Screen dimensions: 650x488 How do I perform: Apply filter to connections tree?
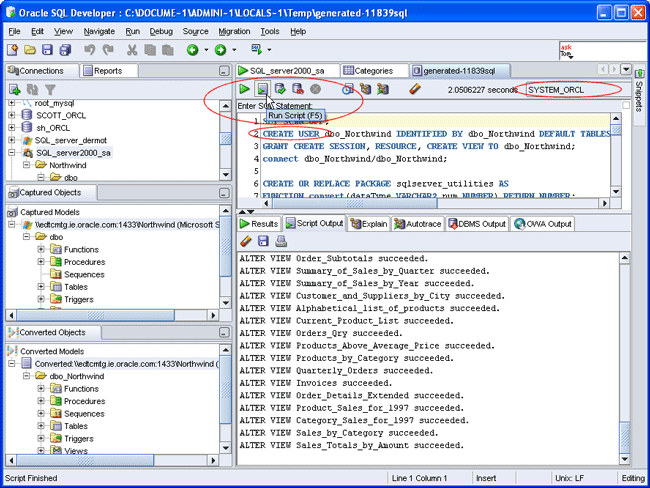(x=50, y=89)
